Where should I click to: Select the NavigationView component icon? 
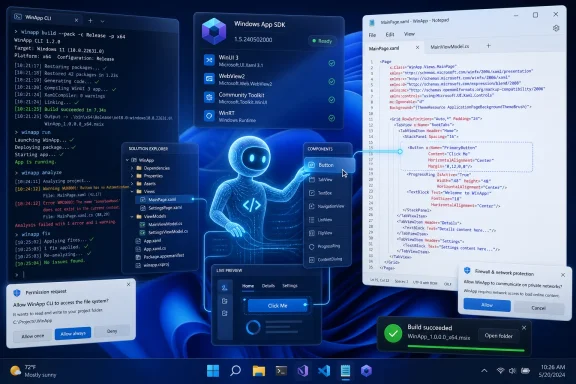click(x=312, y=206)
